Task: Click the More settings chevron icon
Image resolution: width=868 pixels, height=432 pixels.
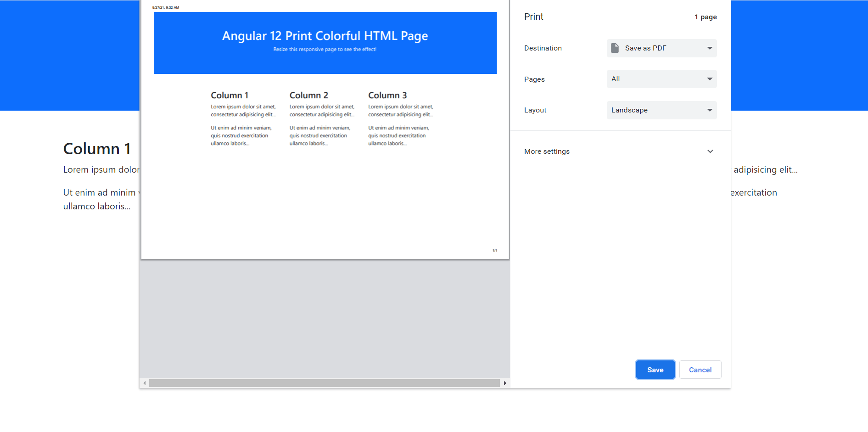Action: pos(710,151)
